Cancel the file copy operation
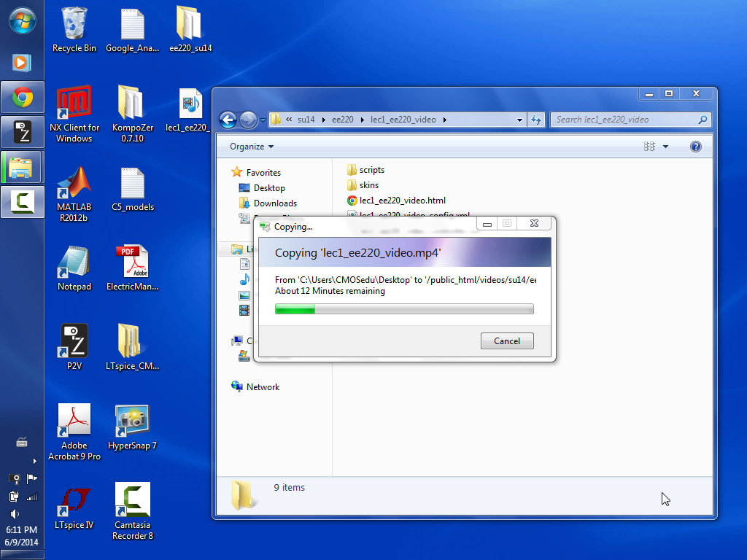747x560 pixels. coord(507,341)
